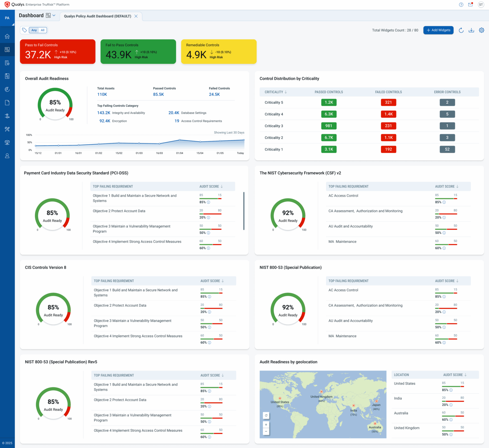This screenshot has width=489, height=448.
Task: Open the Scans icon in the left sidebar
Action: pos(7,89)
